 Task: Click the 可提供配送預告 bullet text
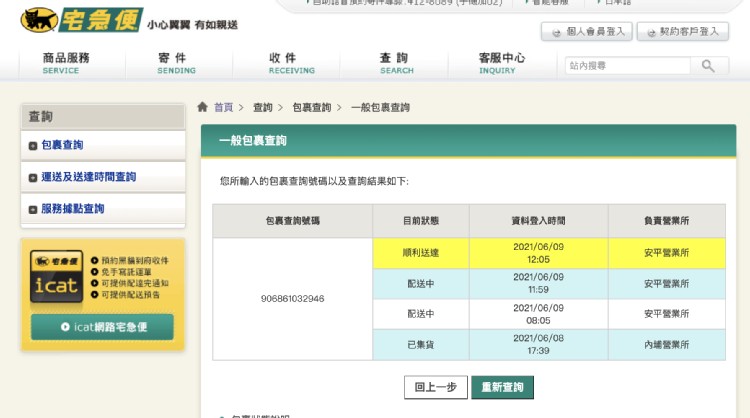(x=131, y=295)
